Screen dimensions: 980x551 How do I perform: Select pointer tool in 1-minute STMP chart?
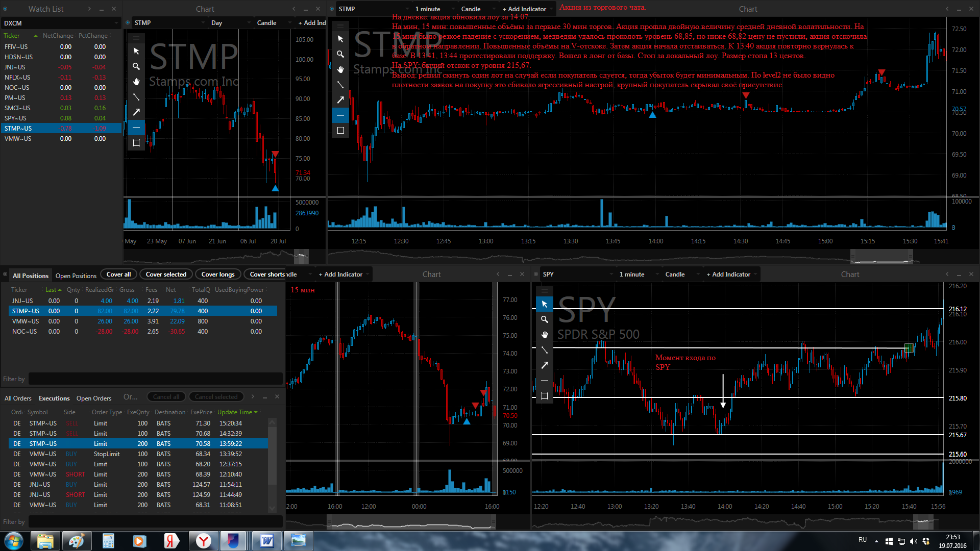pos(340,39)
